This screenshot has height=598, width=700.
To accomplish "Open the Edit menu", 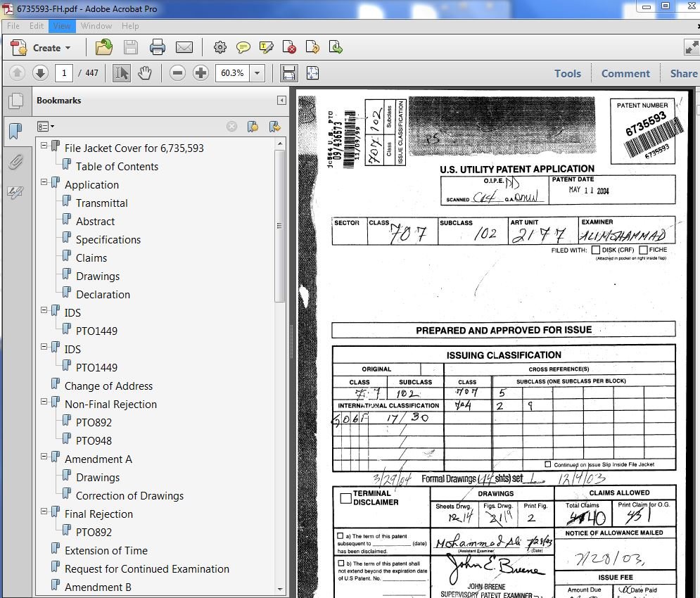I will [37, 26].
